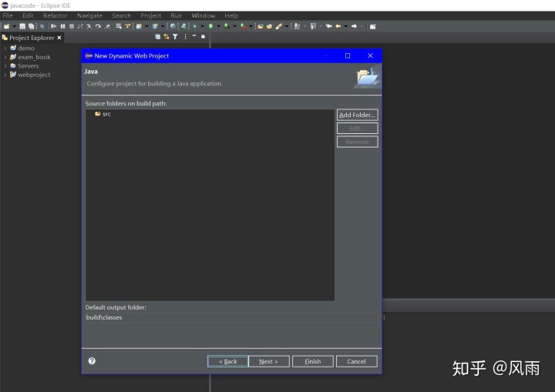
Task: Click the Suspend (pause) toolbar icon
Action: (x=62, y=26)
